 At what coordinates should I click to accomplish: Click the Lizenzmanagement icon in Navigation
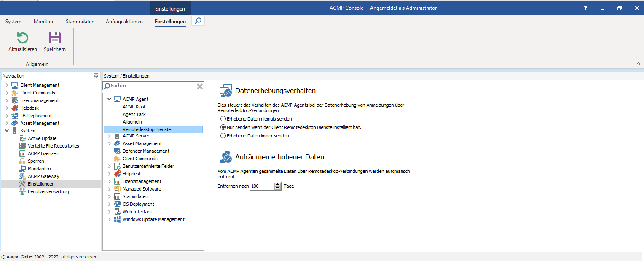15,100
